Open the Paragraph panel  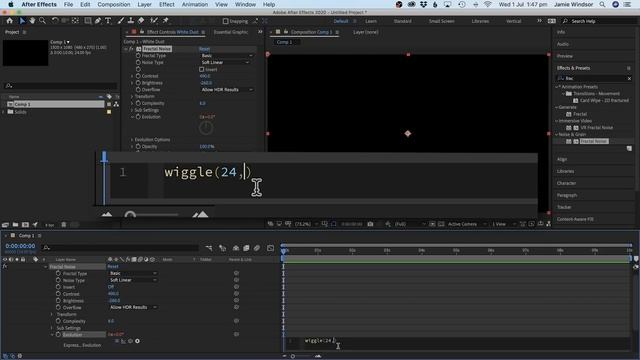click(x=567, y=196)
